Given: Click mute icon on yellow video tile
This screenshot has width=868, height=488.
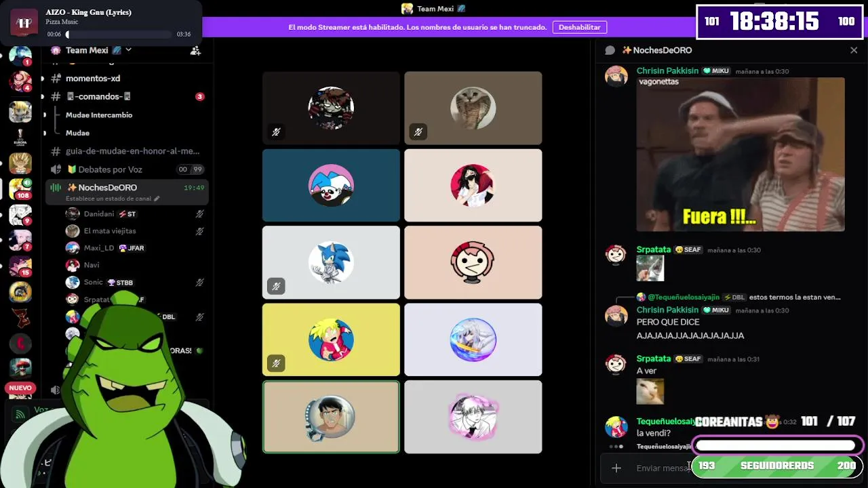Looking at the screenshot, I should (x=276, y=363).
